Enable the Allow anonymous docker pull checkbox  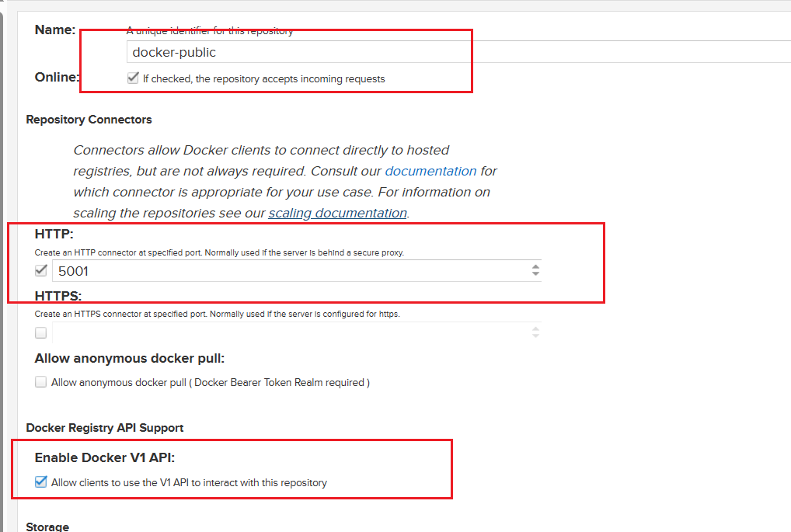41,382
